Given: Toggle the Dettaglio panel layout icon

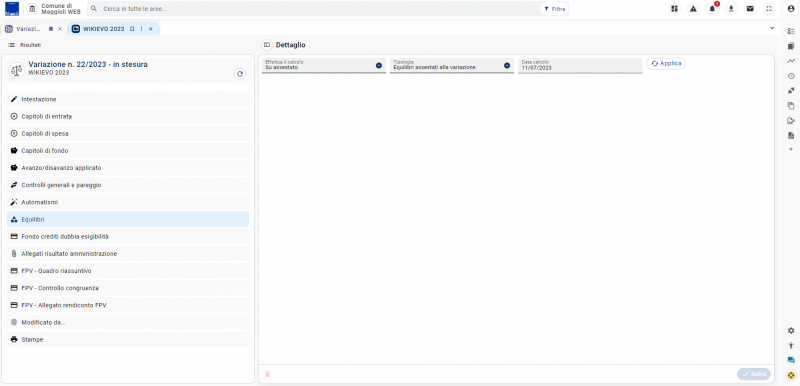Looking at the screenshot, I should [x=266, y=45].
